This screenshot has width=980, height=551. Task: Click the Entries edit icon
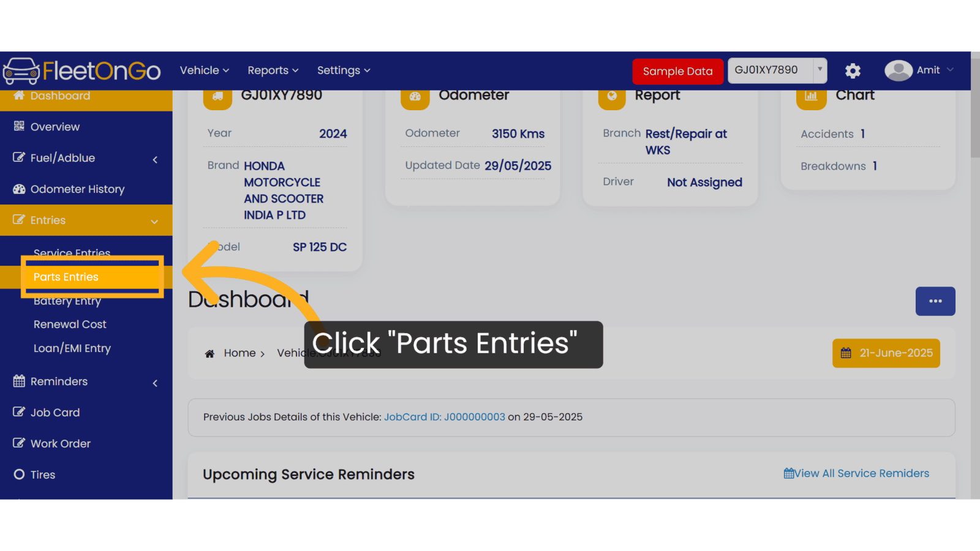[19, 220]
